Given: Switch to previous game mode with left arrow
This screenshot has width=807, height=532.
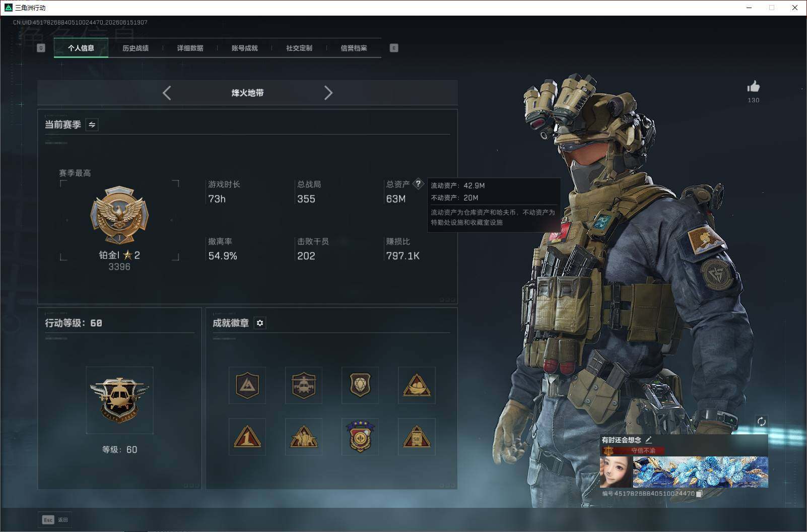Looking at the screenshot, I should 167,93.
